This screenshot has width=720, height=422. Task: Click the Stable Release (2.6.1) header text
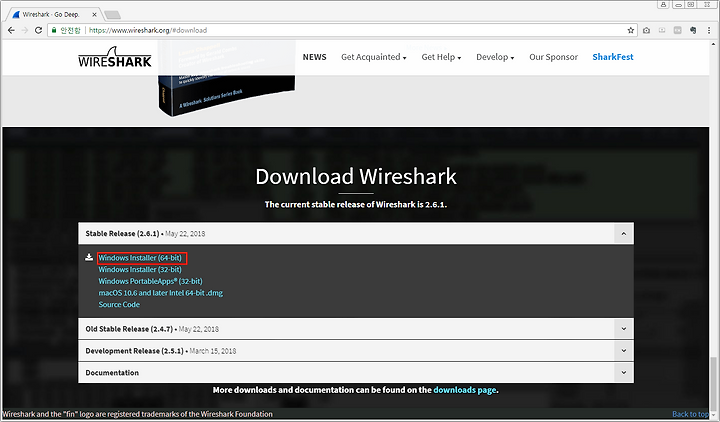pyautogui.click(x=122, y=234)
